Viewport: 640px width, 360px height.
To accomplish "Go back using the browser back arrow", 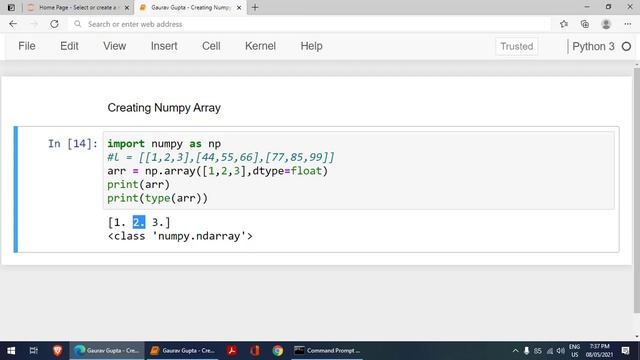I will [13, 24].
